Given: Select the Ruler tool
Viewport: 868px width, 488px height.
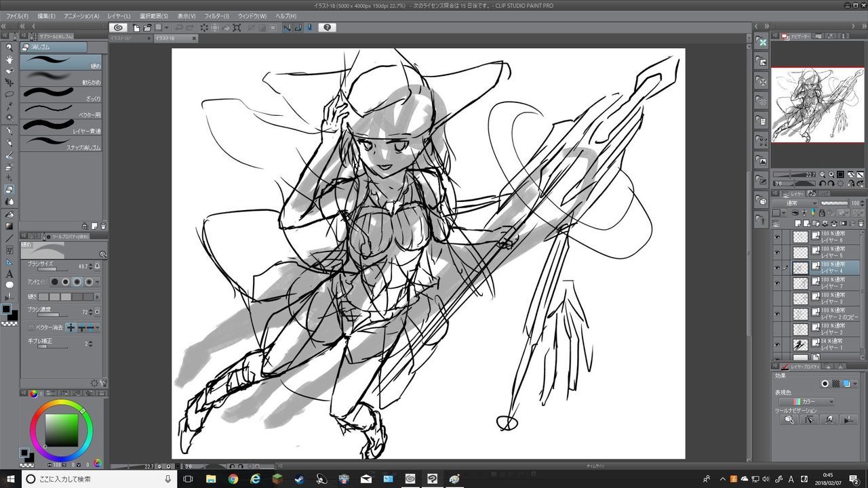Looking at the screenshot, I should pos(9,262).
